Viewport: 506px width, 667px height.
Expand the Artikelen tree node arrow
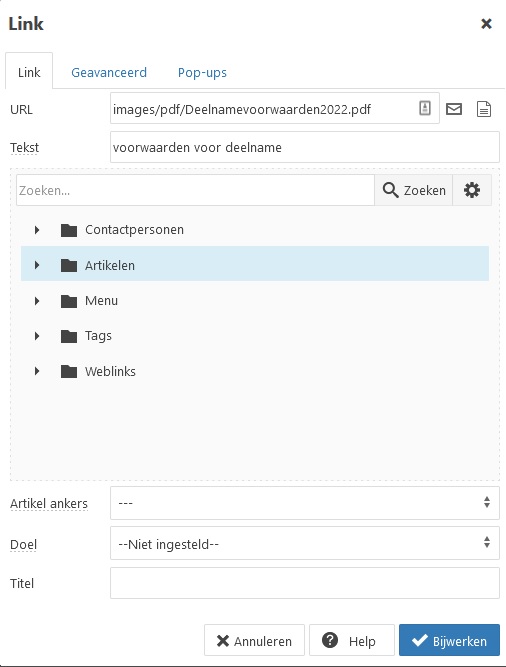click(37, 265)
